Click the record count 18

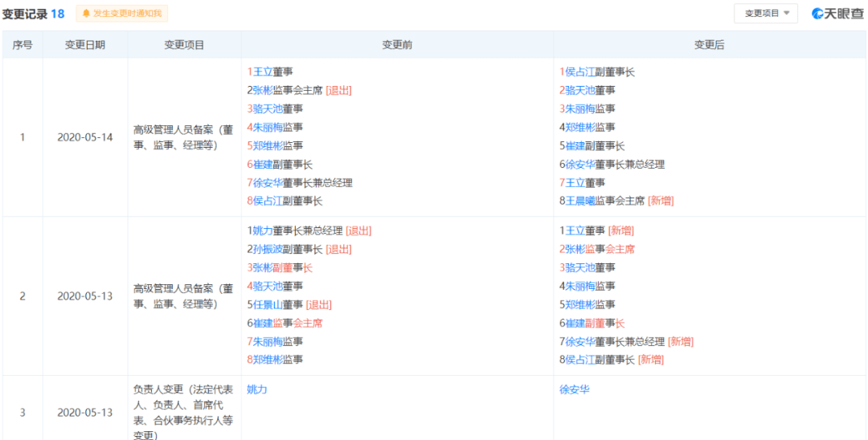coord(58,14)
